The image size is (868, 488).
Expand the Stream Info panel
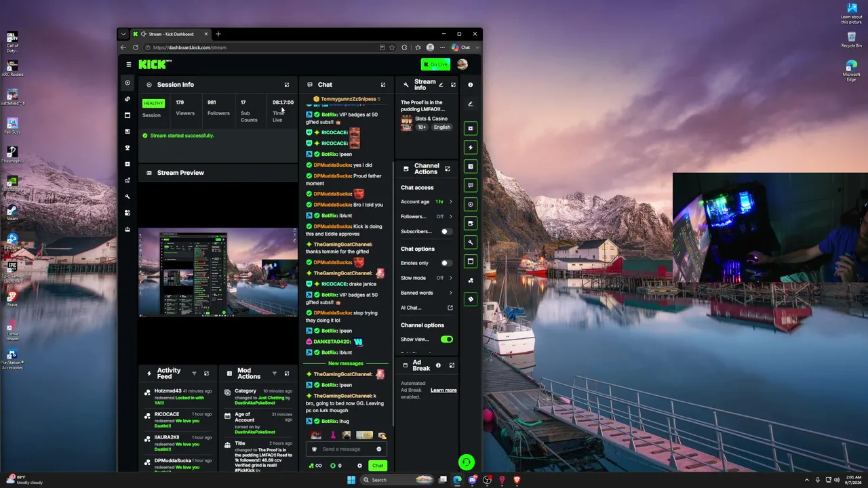click(453, 85)
